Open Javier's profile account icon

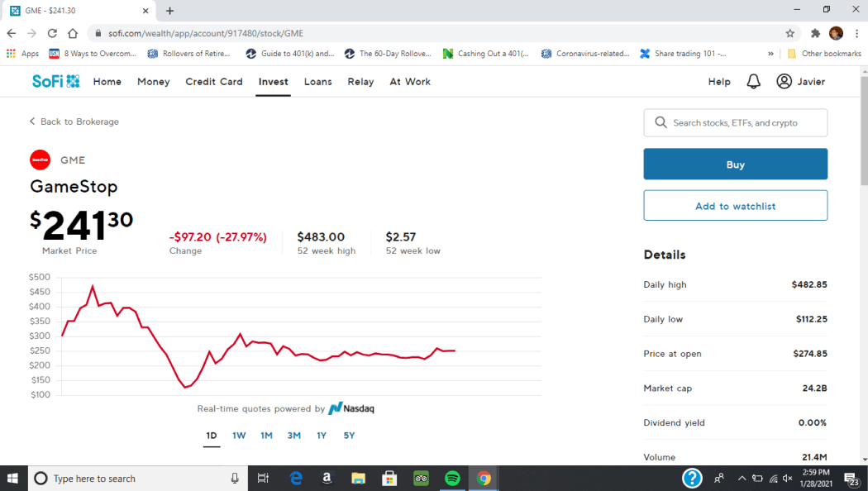click(784, 82)
